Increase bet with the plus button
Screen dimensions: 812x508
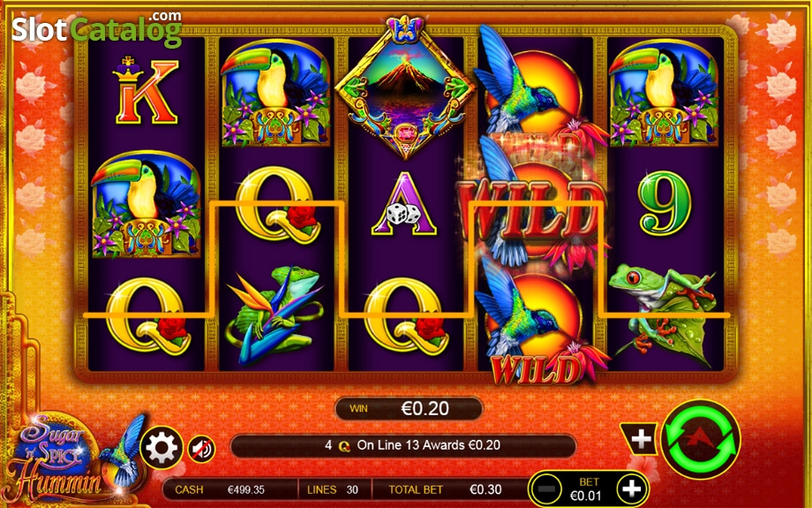(631, 489)
